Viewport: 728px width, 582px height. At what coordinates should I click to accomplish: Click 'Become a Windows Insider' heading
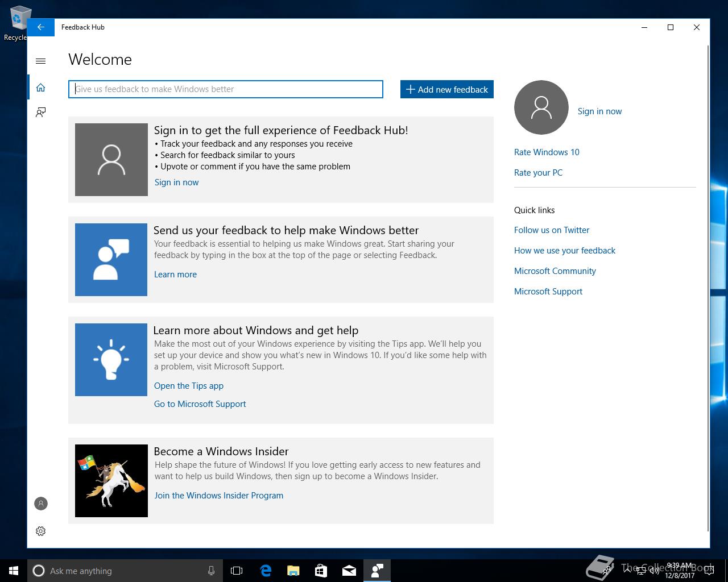(x=221, y=451)
